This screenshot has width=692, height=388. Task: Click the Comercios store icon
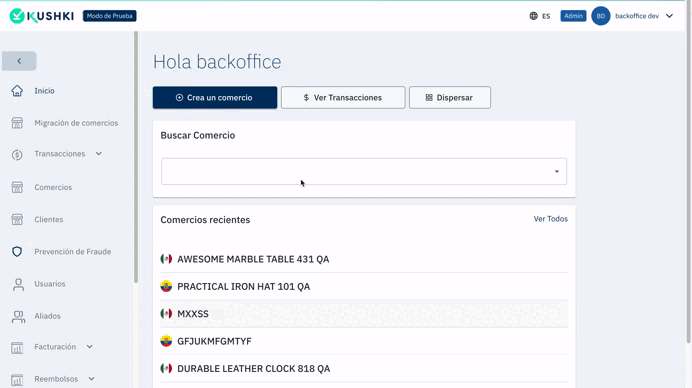point(17,187)
